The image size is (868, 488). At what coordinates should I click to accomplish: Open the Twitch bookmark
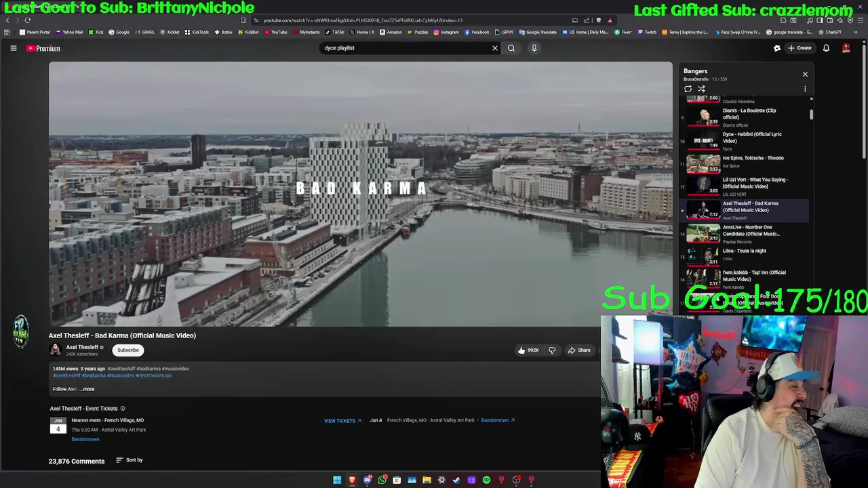click(647, 32)
